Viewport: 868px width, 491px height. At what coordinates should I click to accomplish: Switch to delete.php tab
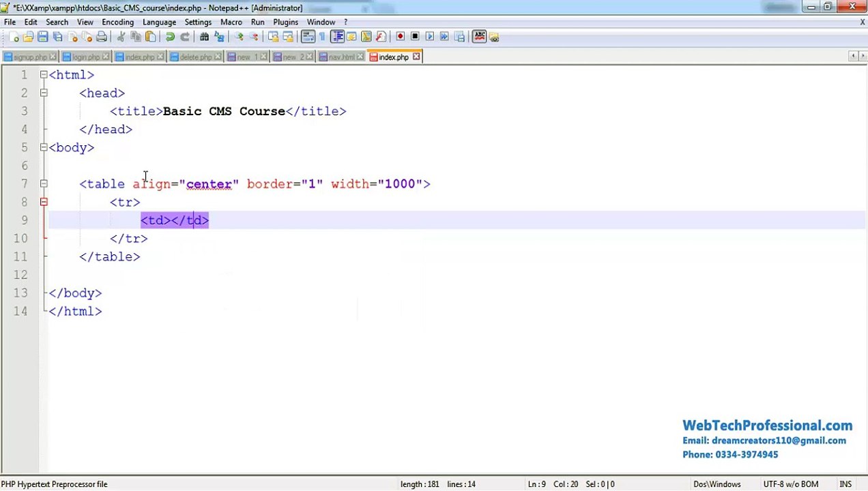click(x=196, y=57)
